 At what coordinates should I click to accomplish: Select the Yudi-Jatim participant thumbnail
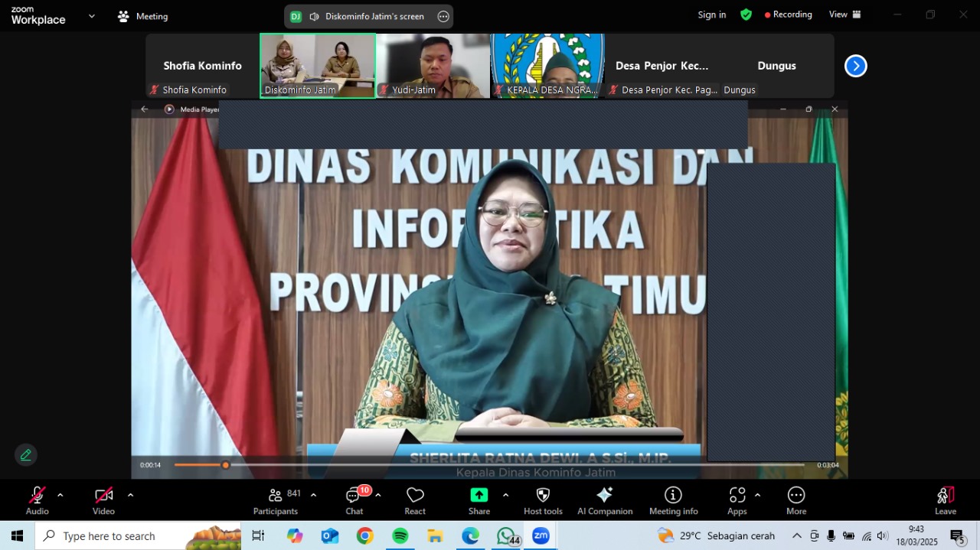click(433, 66)
